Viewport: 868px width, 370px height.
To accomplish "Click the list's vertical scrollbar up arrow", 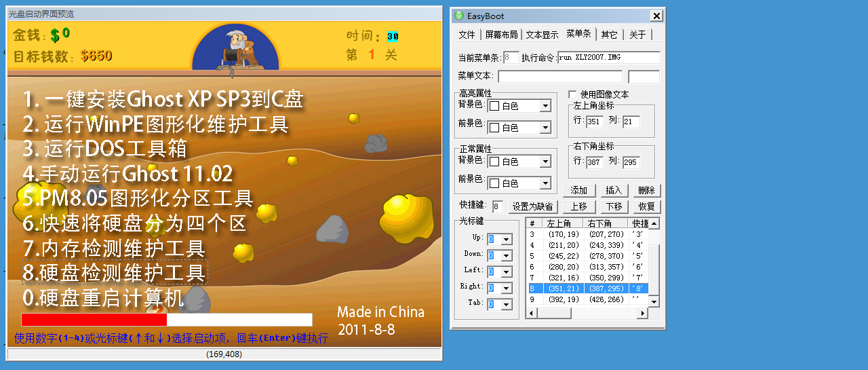I will (654, 223).
